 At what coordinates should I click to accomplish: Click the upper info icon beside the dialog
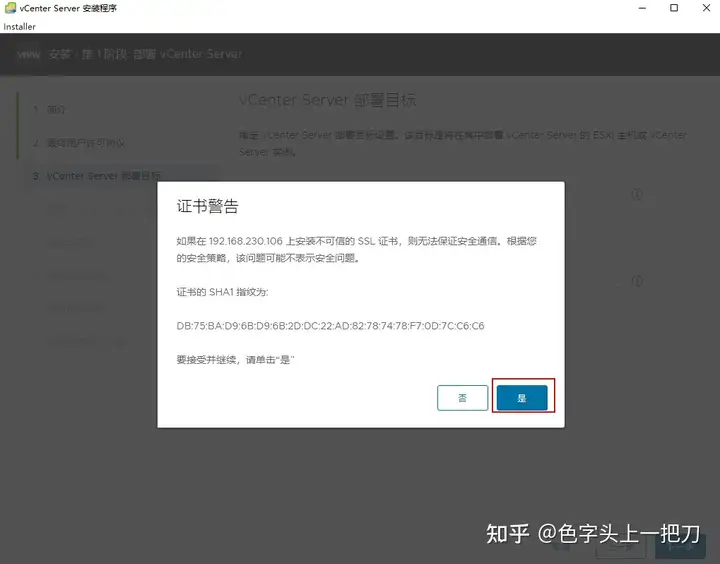point(637,194)
